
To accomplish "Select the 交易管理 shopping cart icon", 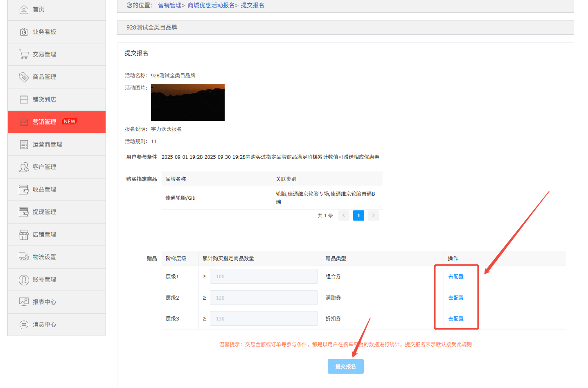I will [24, 54].
